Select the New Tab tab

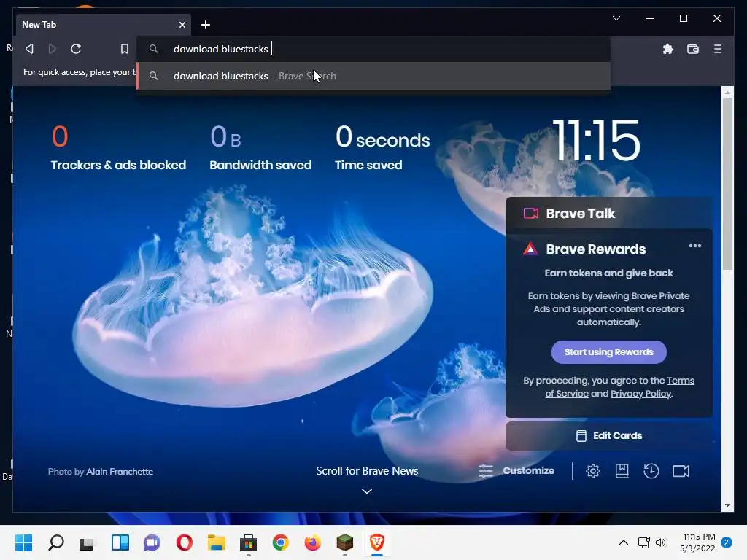point(104,25)
